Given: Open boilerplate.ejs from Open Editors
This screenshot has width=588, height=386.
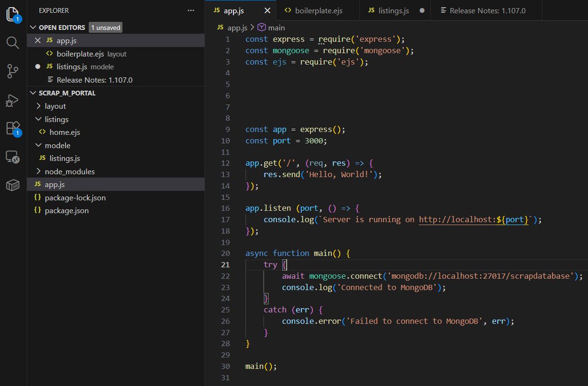Looking at the screenshot, I should click(x=116, y=53).
